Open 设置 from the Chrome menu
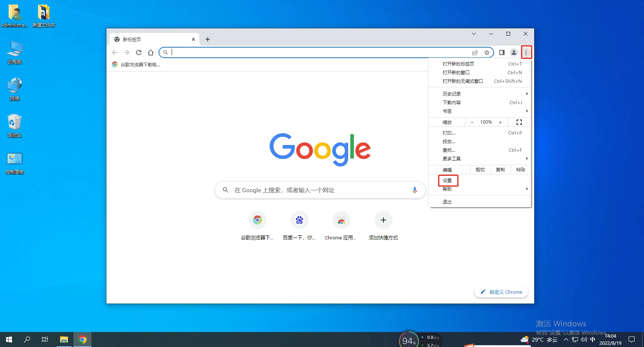The width and height of the screenshot is (644, 347). tap(480, 181)
